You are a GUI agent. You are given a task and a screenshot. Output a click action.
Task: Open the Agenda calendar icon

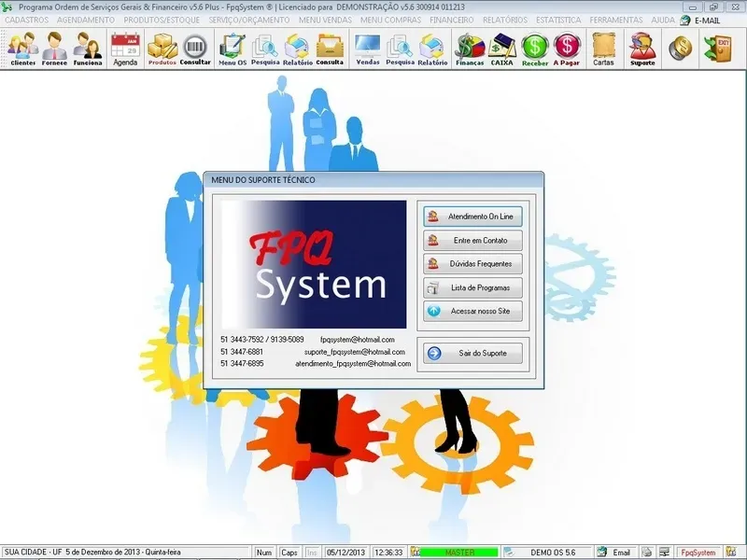pos(125,48)
